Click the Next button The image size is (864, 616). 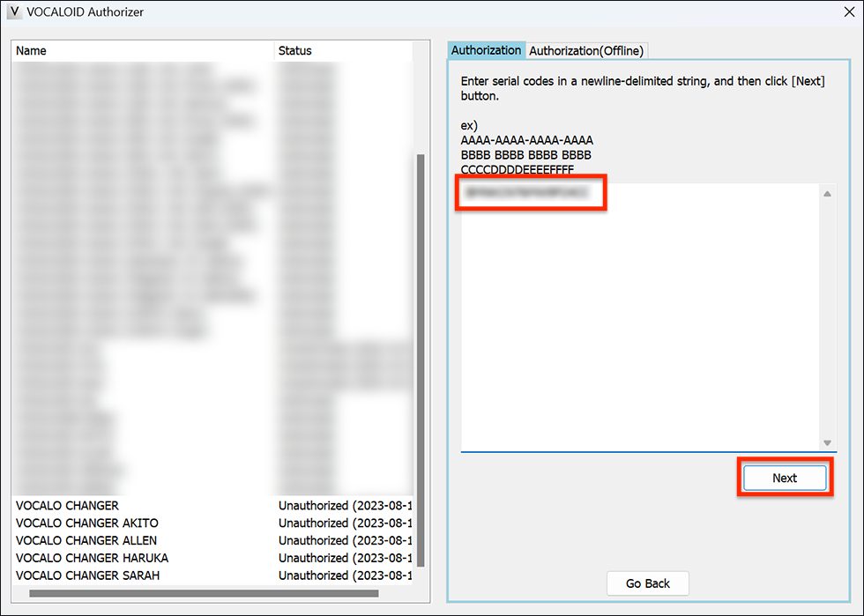pyautogui.click(x=784, y=477)
